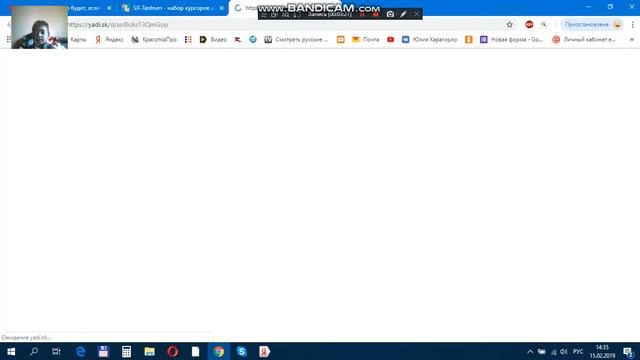Launch Yandex browser from the taskbar
The width and height of the screenshot is (640, 360).
(264, 351)
